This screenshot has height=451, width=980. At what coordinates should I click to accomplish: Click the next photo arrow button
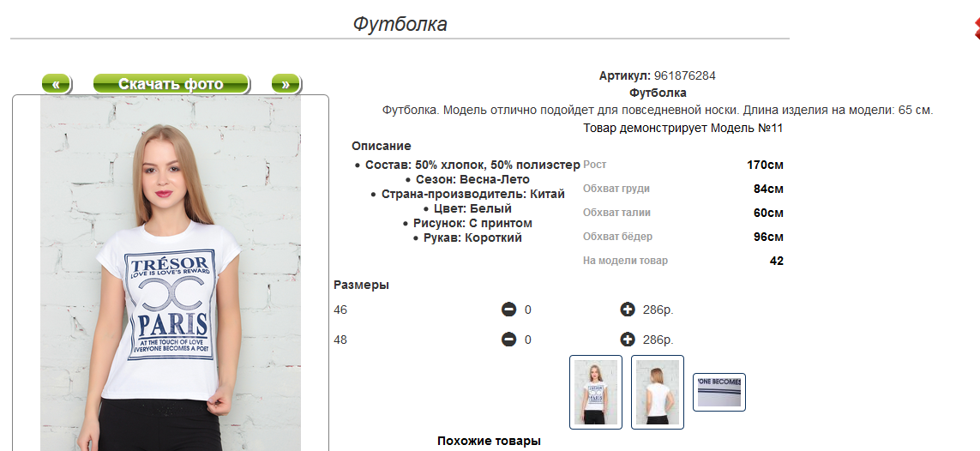click(x=286, y=84)
